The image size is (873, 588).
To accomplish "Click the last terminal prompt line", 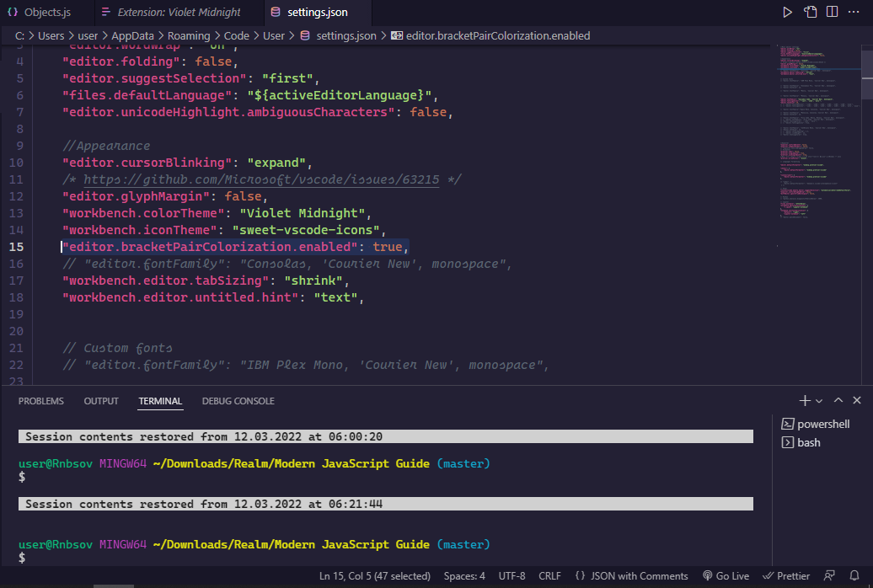I will pyautogui.click(x=22, y=558).
